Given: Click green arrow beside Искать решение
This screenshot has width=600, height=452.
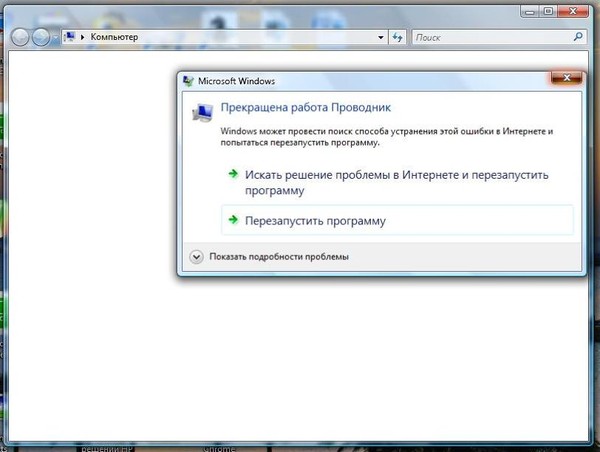Looking at the screenshot, I should 233,174.
